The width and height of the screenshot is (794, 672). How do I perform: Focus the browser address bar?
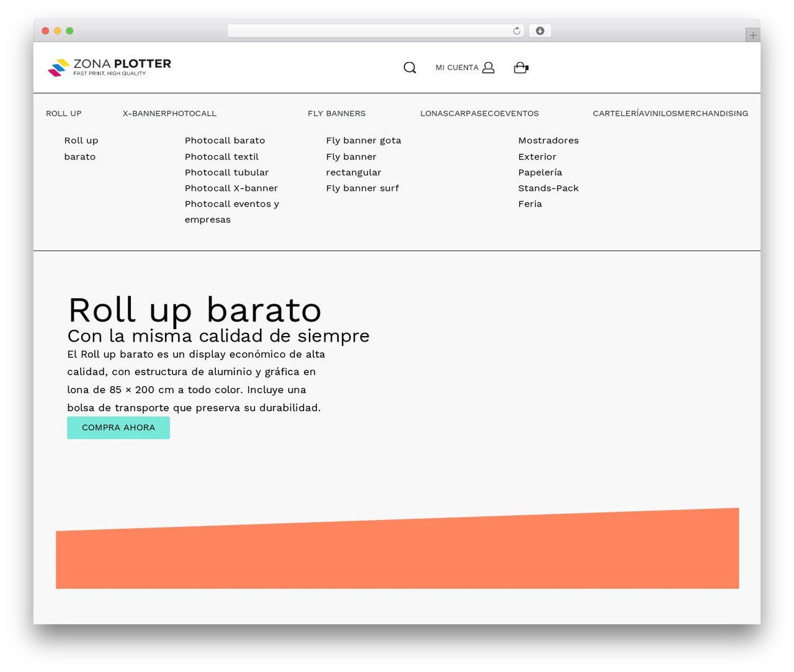tap(376, 31)
